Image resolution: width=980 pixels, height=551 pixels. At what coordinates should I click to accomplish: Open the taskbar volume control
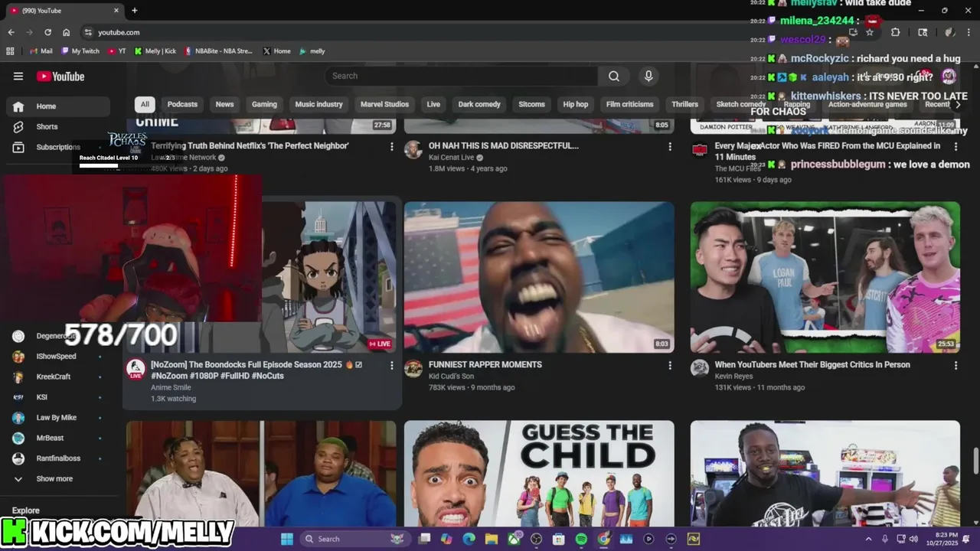tap(913, 539)
